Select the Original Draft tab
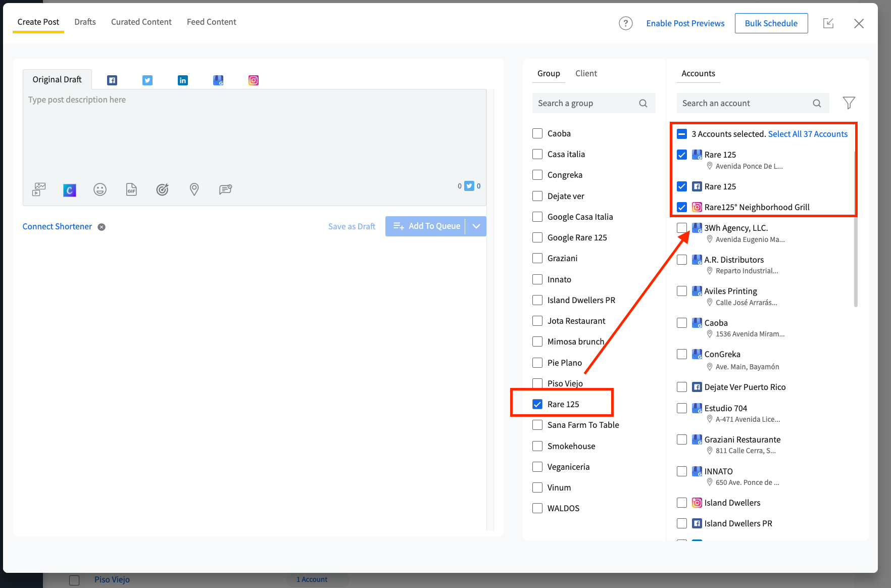This screenshot has width=891, height=588. click(57, 79)
